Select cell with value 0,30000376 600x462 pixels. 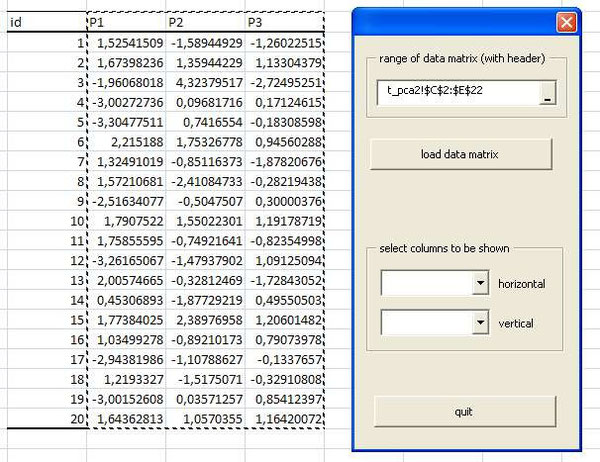tap(285, 201)
